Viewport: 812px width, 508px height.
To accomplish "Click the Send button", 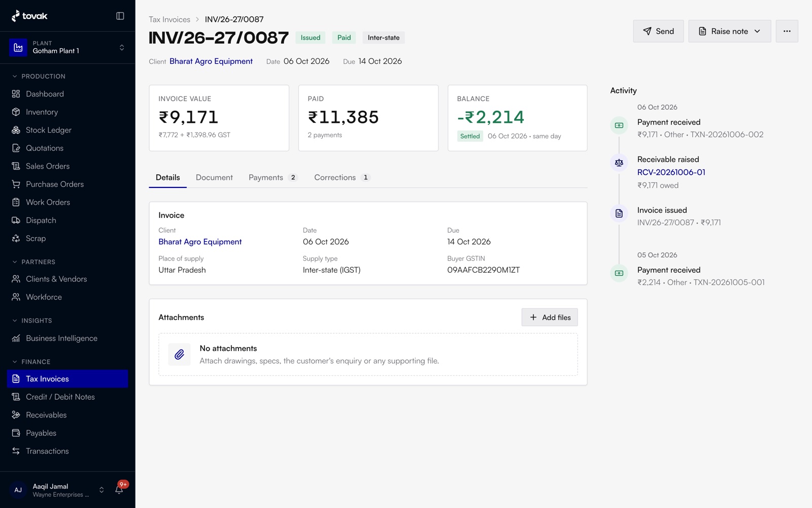I will (x=658, y=31).
